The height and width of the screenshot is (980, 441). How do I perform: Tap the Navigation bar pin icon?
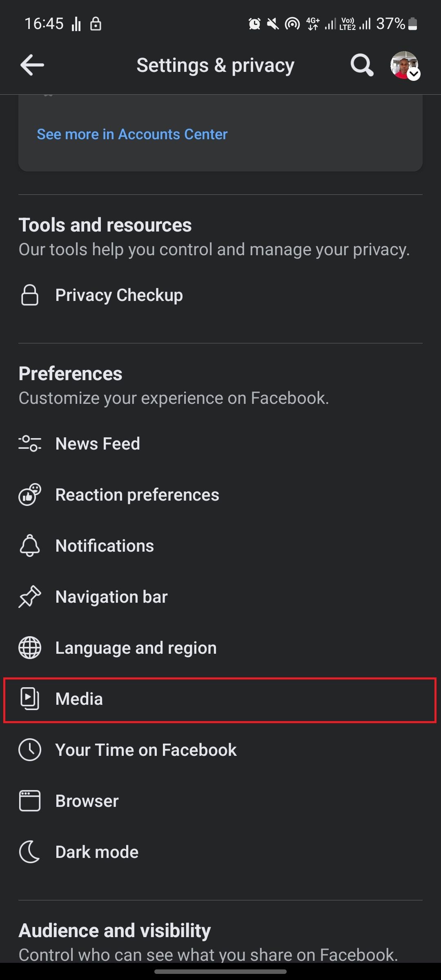click(x=30, y=597)
